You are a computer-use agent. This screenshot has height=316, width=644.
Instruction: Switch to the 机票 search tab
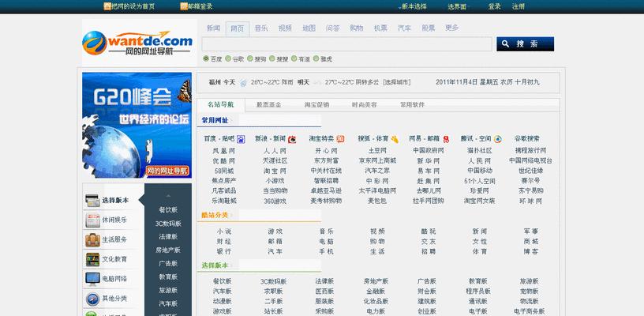click(380, 28)
